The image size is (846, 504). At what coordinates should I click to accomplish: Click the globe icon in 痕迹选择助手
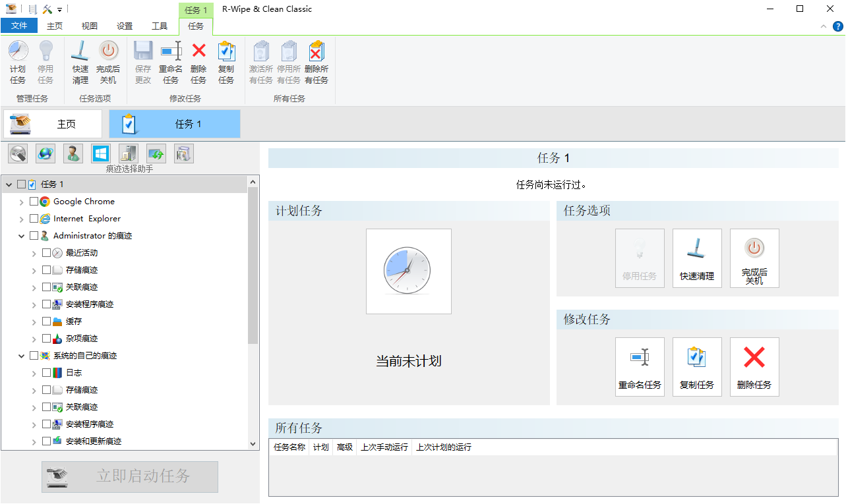coord(45,154)
